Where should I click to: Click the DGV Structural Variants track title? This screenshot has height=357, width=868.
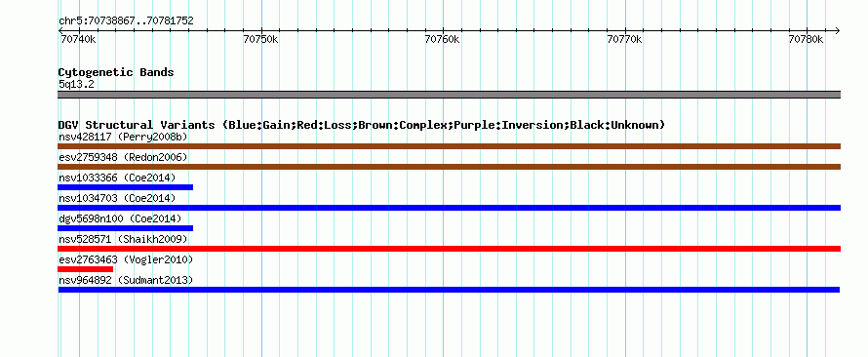pos(362,125)
